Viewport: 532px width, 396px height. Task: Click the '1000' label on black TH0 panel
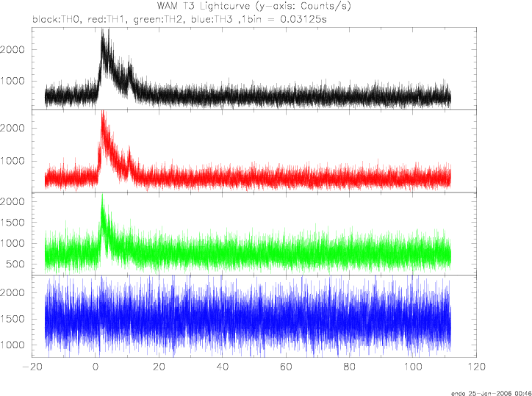pyautogui.click(x=12, y=81)
